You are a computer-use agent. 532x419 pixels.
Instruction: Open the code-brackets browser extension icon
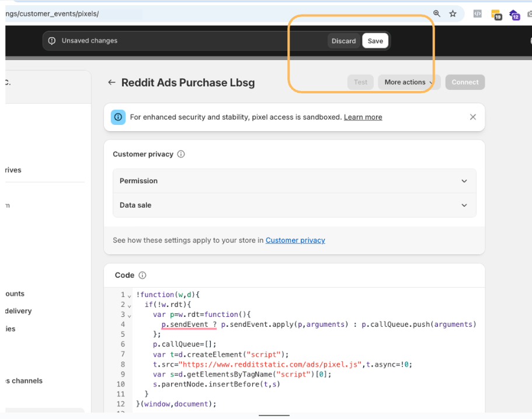(477, 13)
